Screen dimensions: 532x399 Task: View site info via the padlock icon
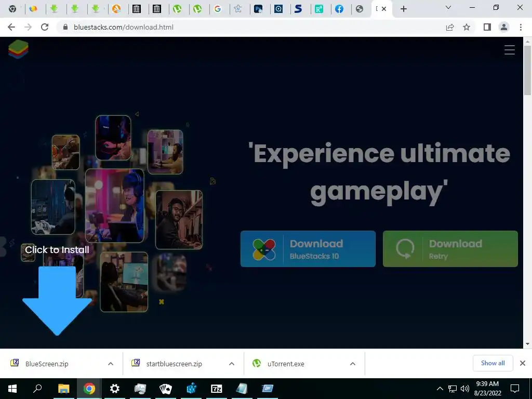tap(65, 27)
